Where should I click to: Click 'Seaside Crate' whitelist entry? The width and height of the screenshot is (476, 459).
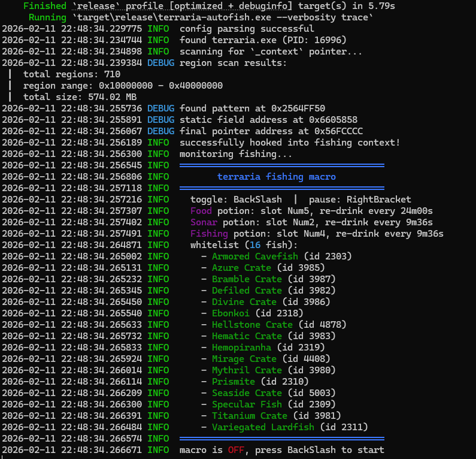[247, 393]
